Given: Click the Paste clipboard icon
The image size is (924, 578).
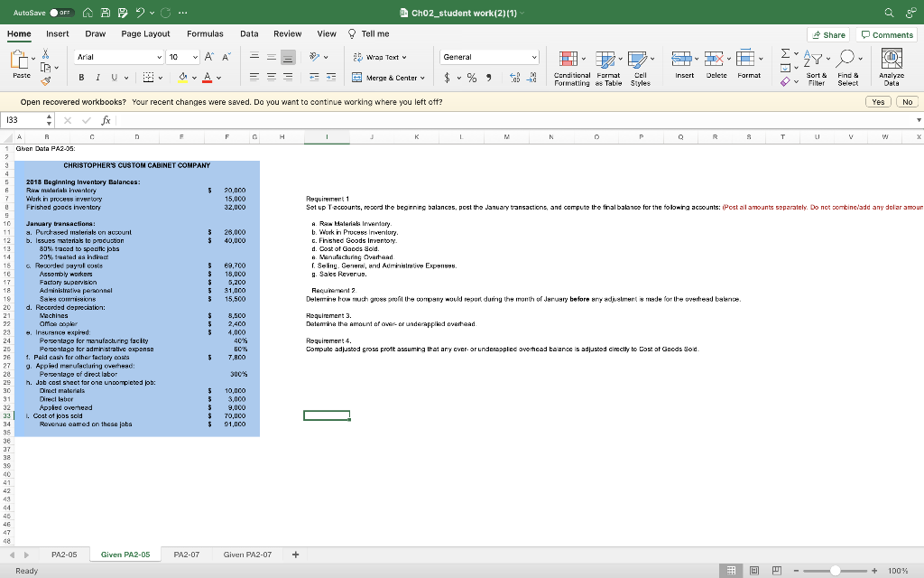Looking at the screenshot, I should (x=19, y=59).
